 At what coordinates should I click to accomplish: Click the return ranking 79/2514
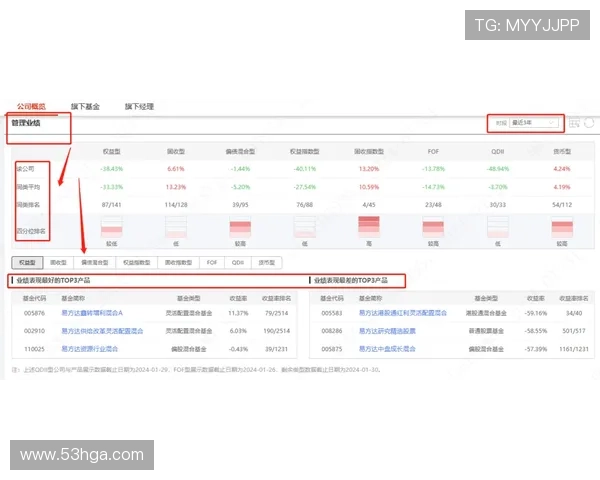click(277, 313)
